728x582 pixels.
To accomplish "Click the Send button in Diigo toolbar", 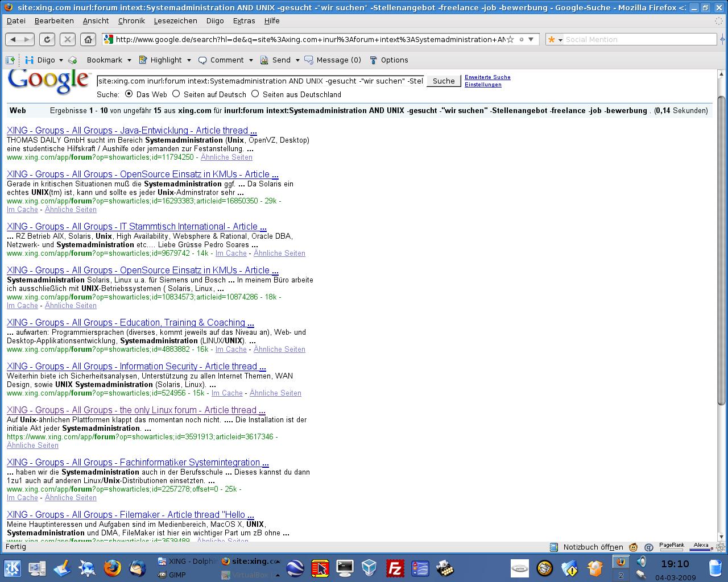I will 275,60.
